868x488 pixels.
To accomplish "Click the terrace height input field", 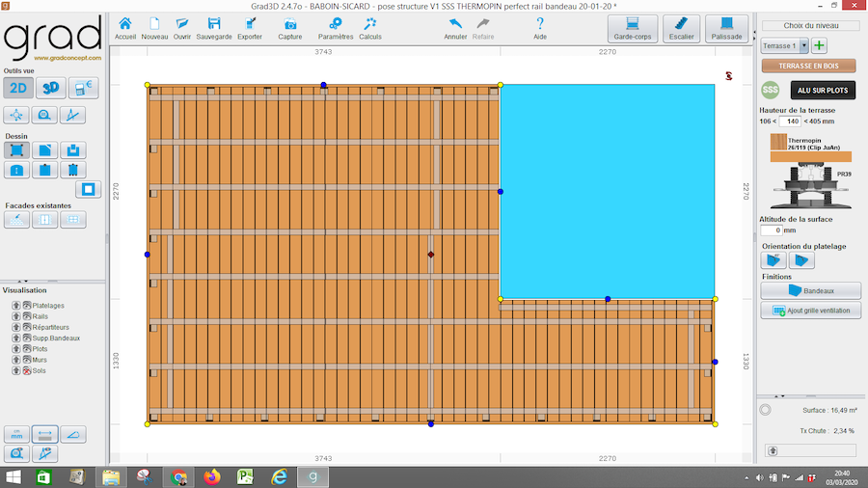I will pos(792,122).
